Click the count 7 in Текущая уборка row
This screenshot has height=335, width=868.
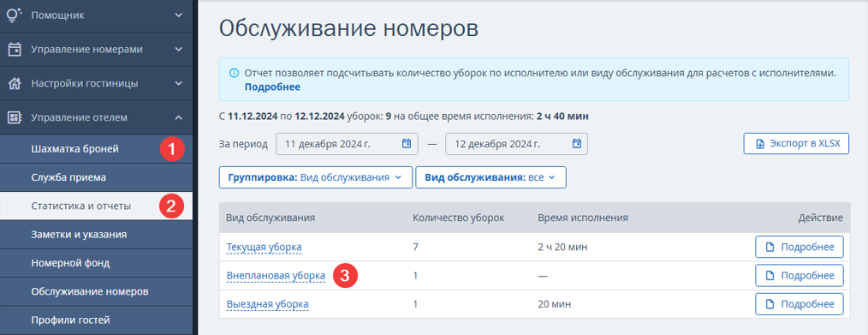[x=416, y=247]
